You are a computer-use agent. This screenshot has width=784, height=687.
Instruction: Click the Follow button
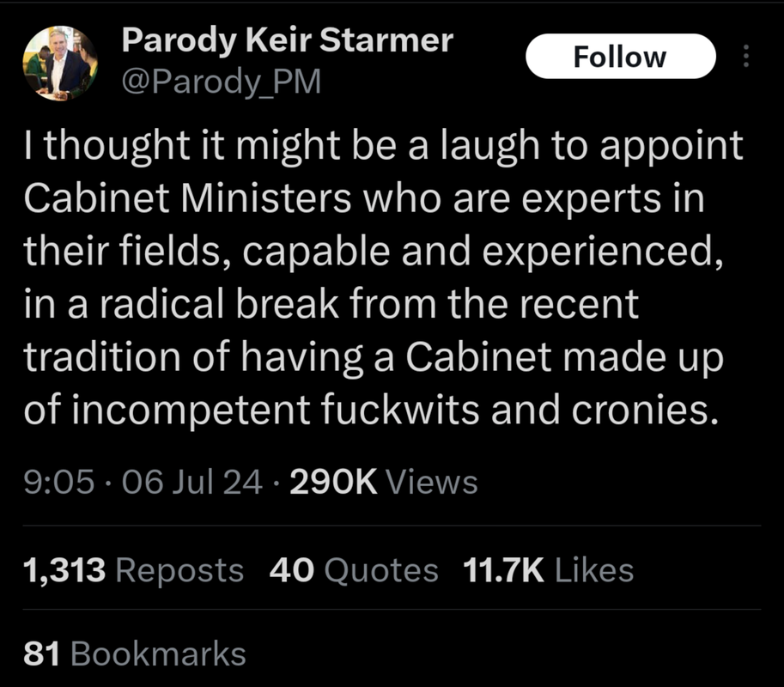(621, 57)
